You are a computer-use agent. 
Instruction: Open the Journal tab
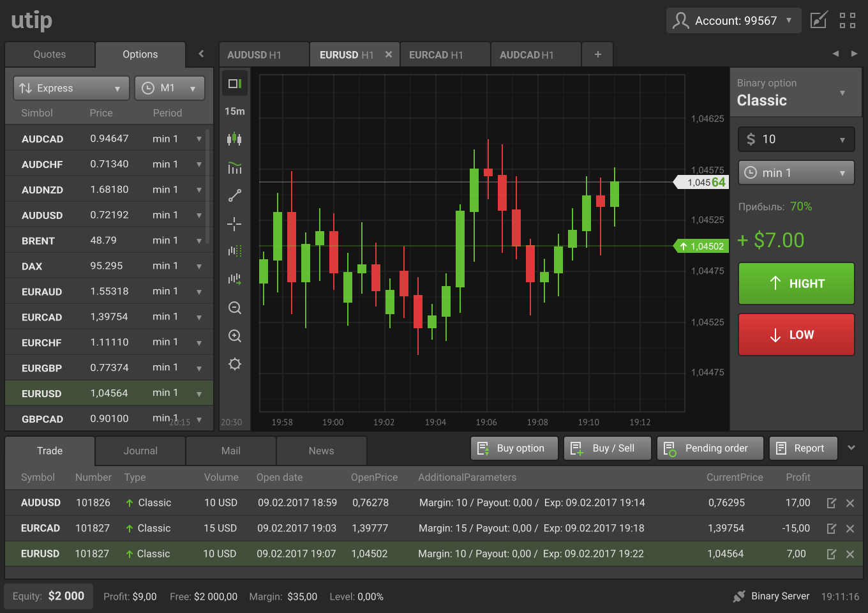click(x=140, y=451)
